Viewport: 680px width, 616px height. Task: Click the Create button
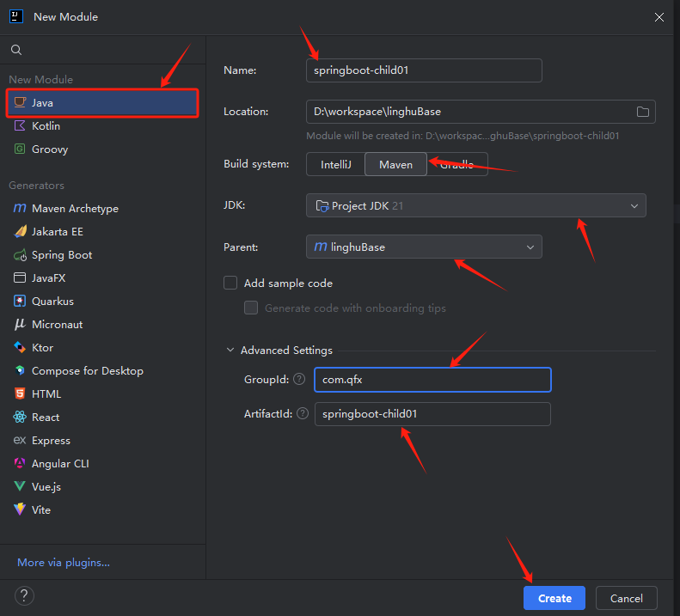[554, 598]
